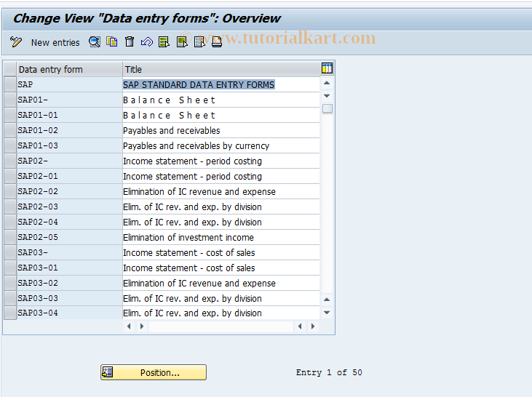Click the SAP03- data entry form cell
This screenshot has height=397, width=532.
pos(70,252)
